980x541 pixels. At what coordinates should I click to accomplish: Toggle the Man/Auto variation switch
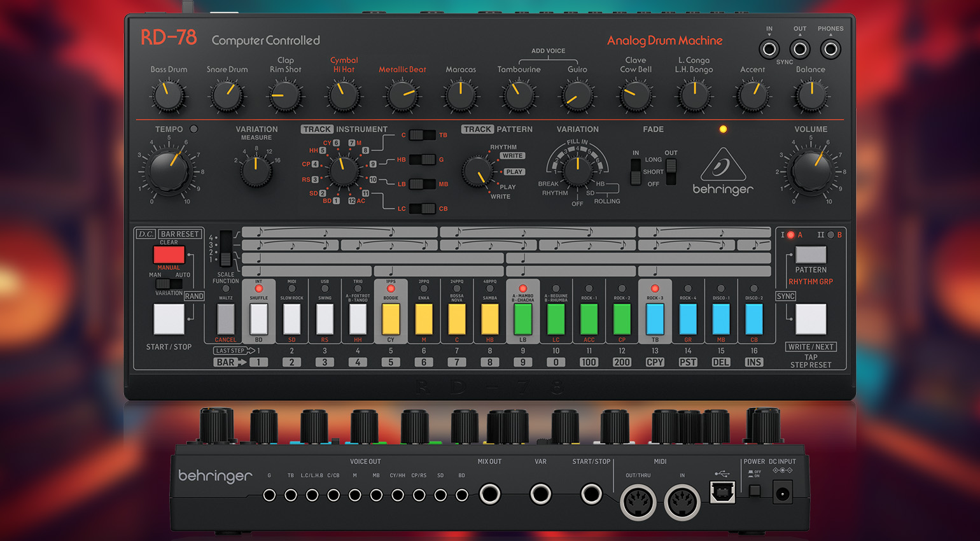169,283
